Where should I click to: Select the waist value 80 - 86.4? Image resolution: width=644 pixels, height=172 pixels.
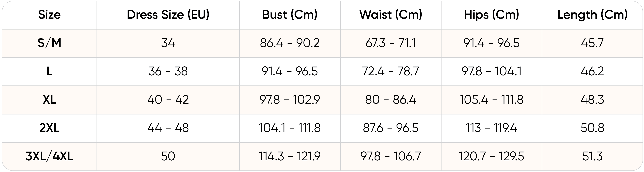[391, 100]
